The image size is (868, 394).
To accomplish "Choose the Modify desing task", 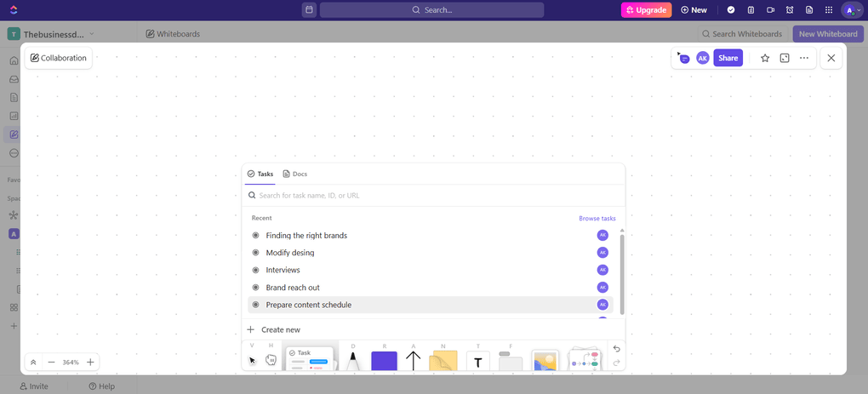I will 430,253.
